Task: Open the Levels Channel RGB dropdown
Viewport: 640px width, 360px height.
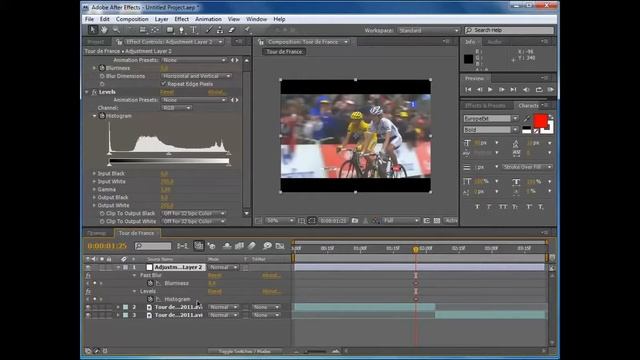Action: pos(177,108)
